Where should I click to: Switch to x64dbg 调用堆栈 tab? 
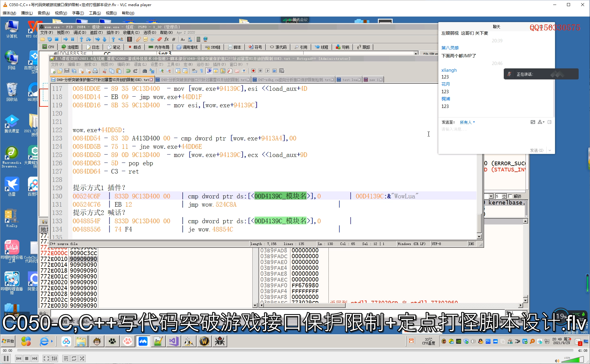tap(188, 47)
